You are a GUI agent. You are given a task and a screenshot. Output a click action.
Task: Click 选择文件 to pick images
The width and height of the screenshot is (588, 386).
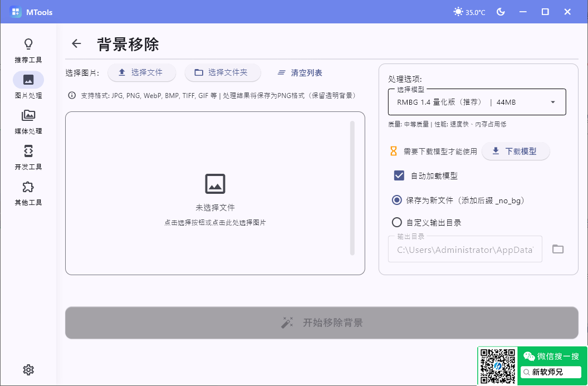(141, 72)
